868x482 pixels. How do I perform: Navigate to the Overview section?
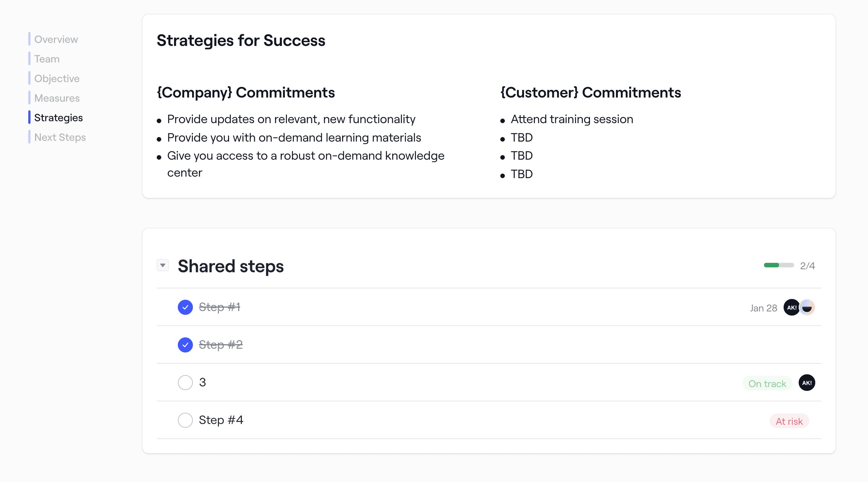point(56,39)
